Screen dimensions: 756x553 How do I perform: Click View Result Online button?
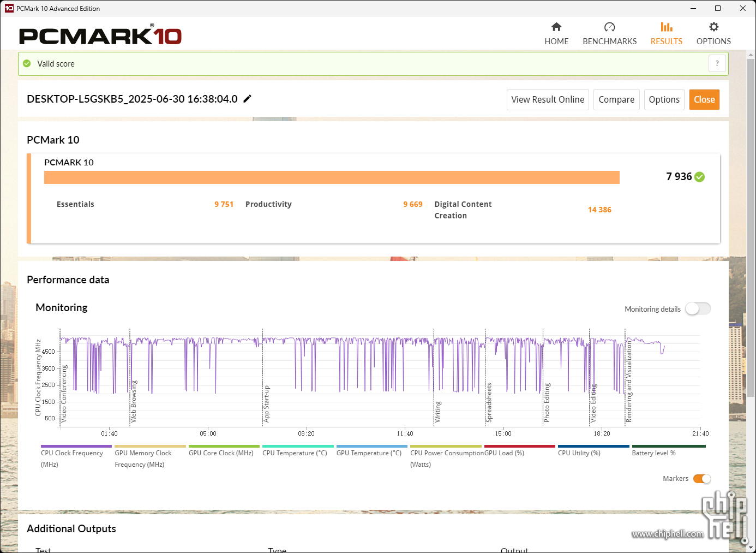[548, 99]
